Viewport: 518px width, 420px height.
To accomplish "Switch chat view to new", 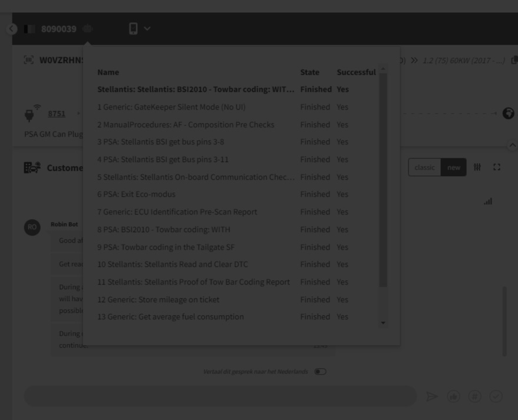I will click(454, 167).
